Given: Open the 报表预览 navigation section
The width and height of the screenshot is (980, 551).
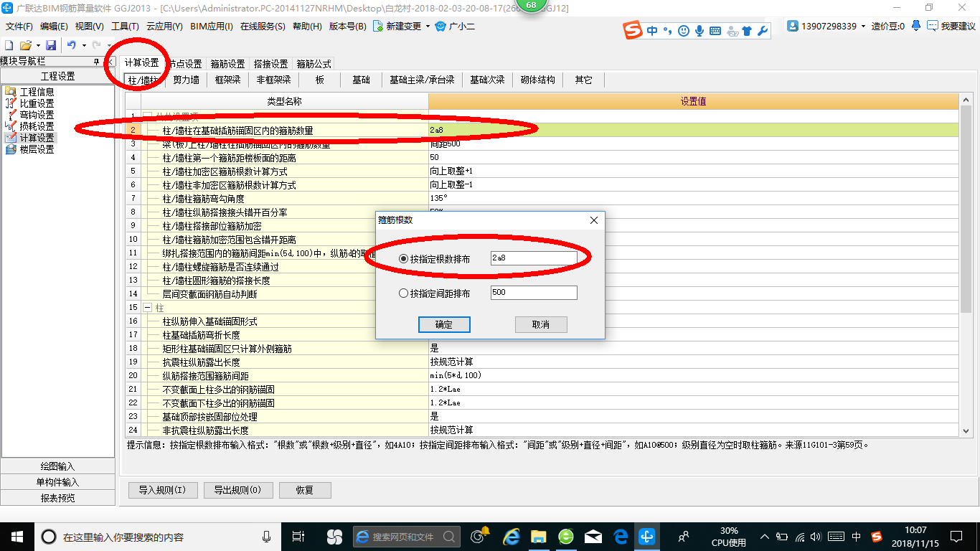Looking at the screenshot, I should click(x=57, y=498).
